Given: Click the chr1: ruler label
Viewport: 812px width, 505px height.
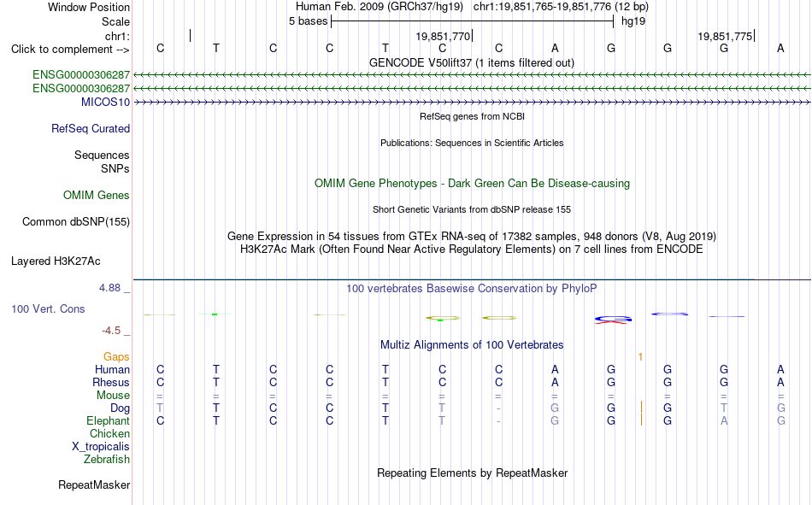Looking at the screenshot, I should (117, 36).
